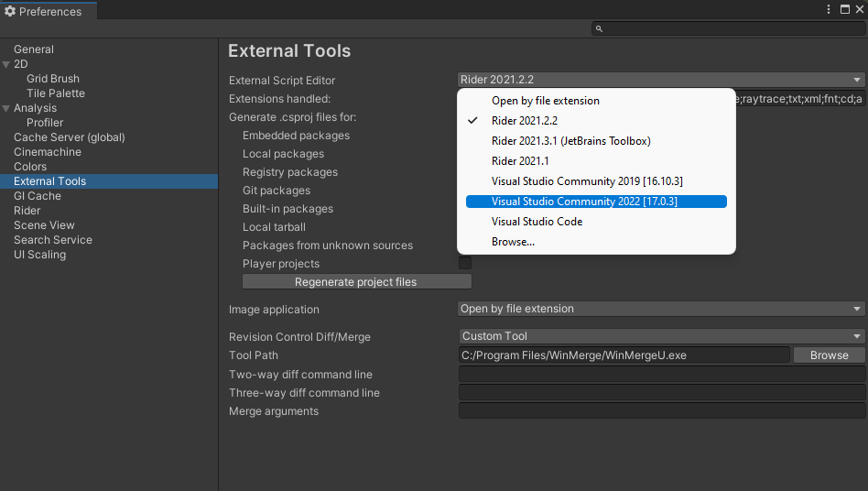
Task: Click the gear icon on the Preferences tab
Action: pyautogui.click(x=10, y=11)
